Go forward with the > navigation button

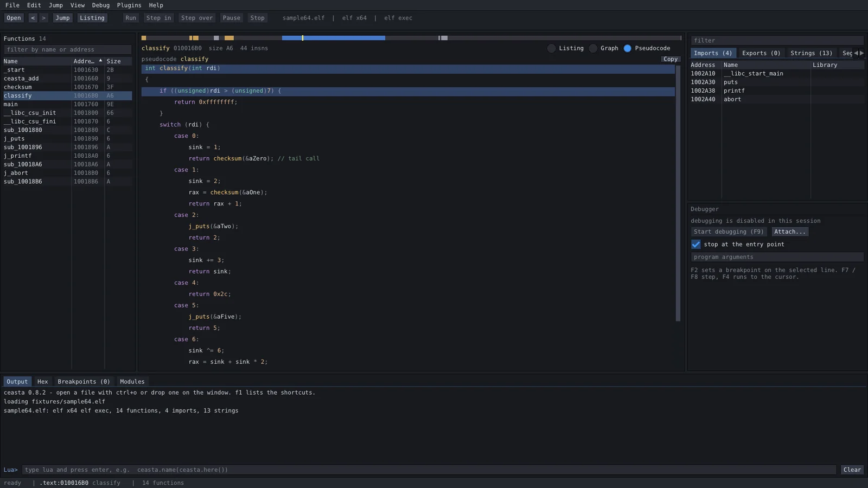tap(43, 18)
